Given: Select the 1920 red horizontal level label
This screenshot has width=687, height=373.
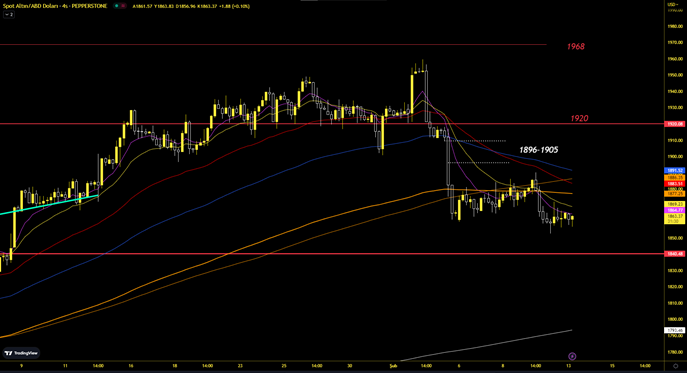Looking at the screenshot, I should (579, 118).
